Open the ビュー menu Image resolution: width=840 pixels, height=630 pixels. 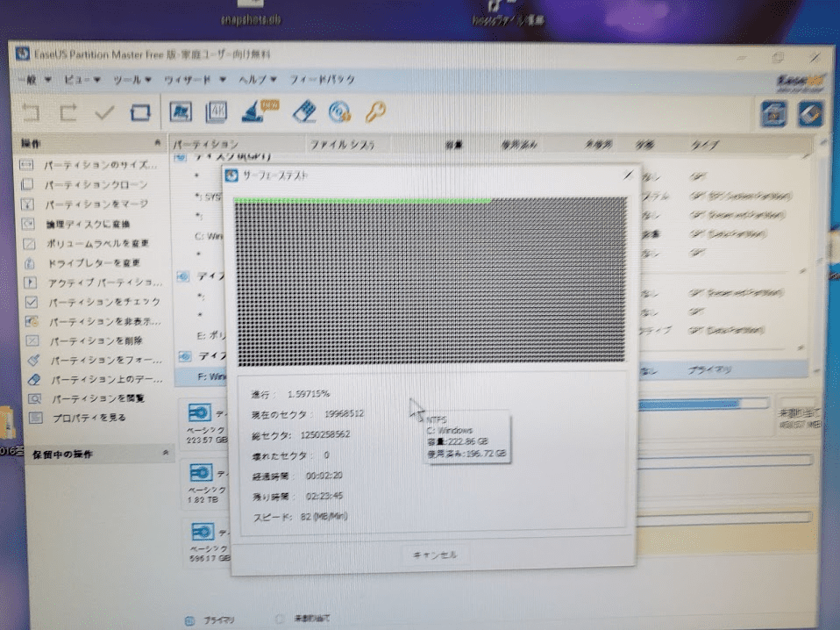[x=82, y=80]
